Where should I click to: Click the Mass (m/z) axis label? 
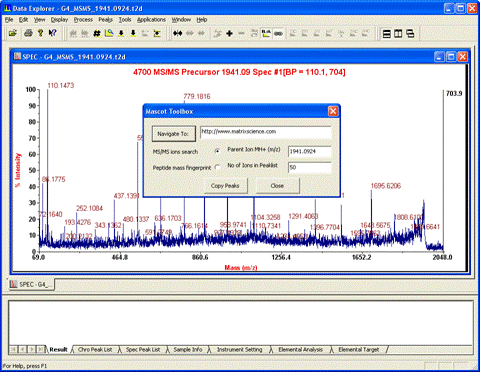(x=241, y=267)
